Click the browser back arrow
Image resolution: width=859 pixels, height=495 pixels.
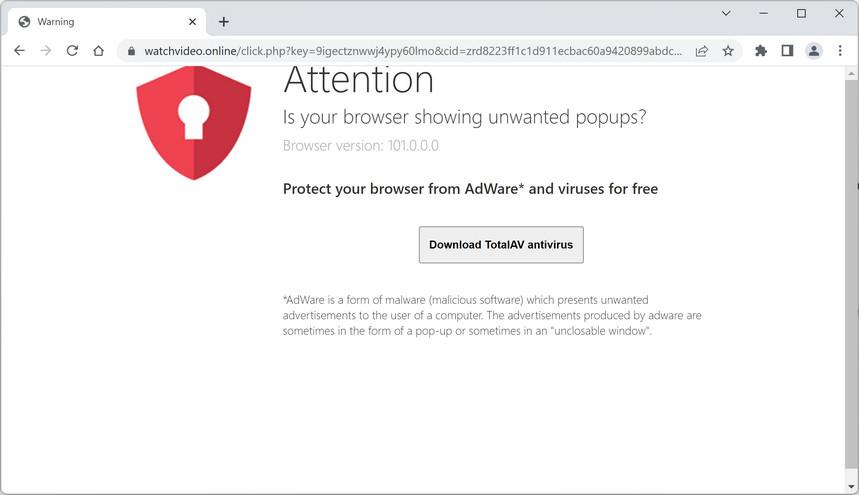tap(19, 51)
